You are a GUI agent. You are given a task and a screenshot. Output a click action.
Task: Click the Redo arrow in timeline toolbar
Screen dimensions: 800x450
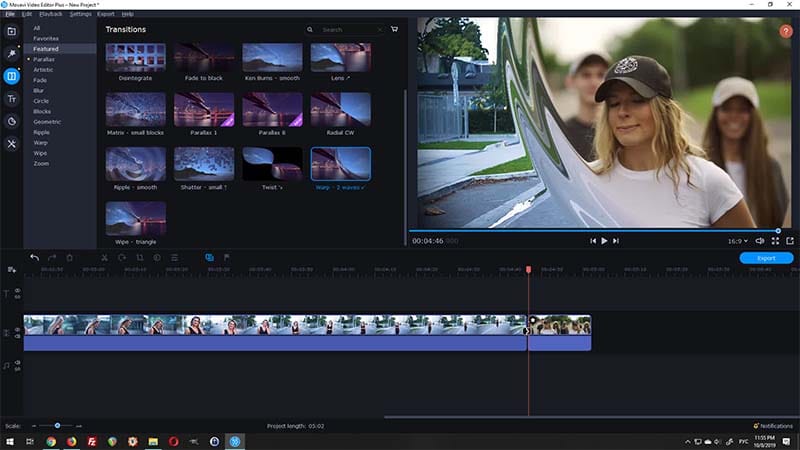(x=52, y=258)
